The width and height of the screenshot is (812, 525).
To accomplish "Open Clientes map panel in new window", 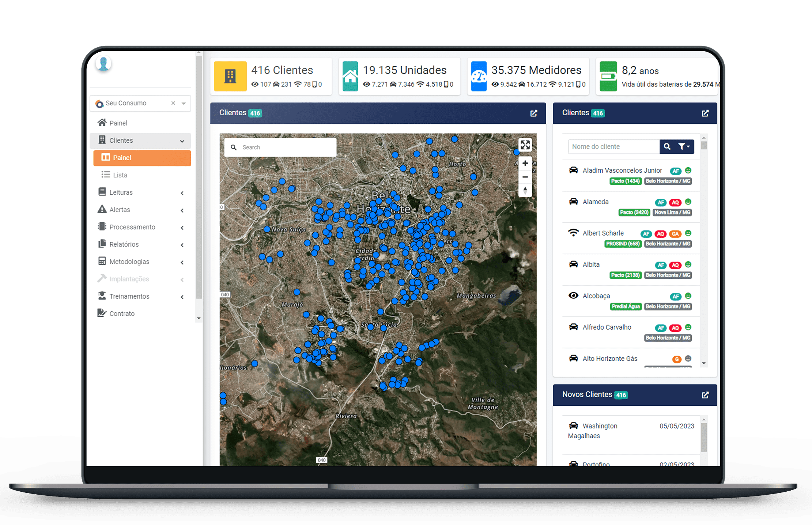I will tap(534, 113).
